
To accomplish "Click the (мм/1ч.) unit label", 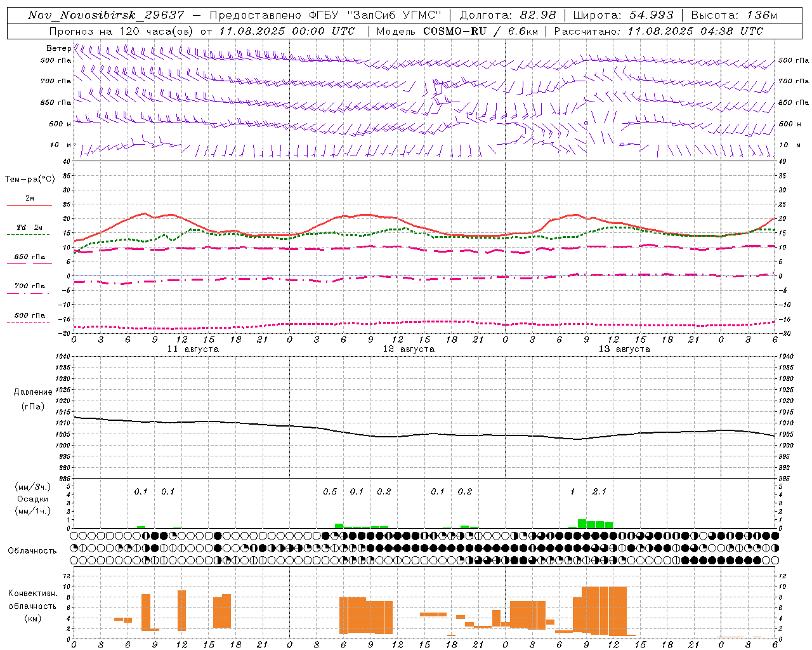I will click(32, 511).
